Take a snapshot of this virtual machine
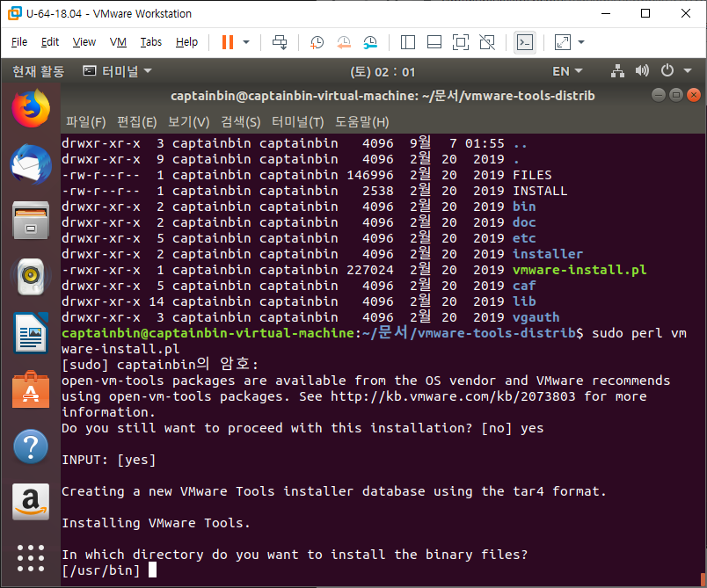Image resolution: width=707 pixels, height=588 pixels. (317, 42)
